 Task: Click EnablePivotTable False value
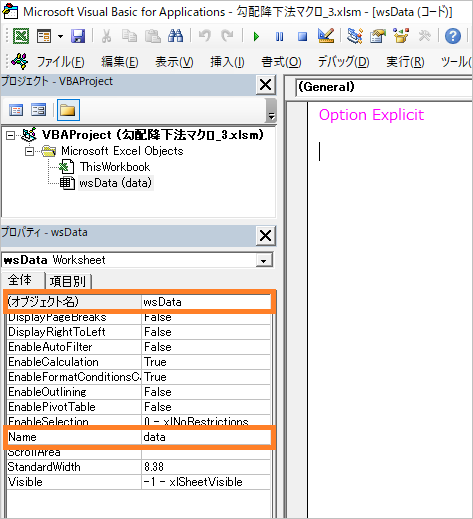click(x=206, y=407)
